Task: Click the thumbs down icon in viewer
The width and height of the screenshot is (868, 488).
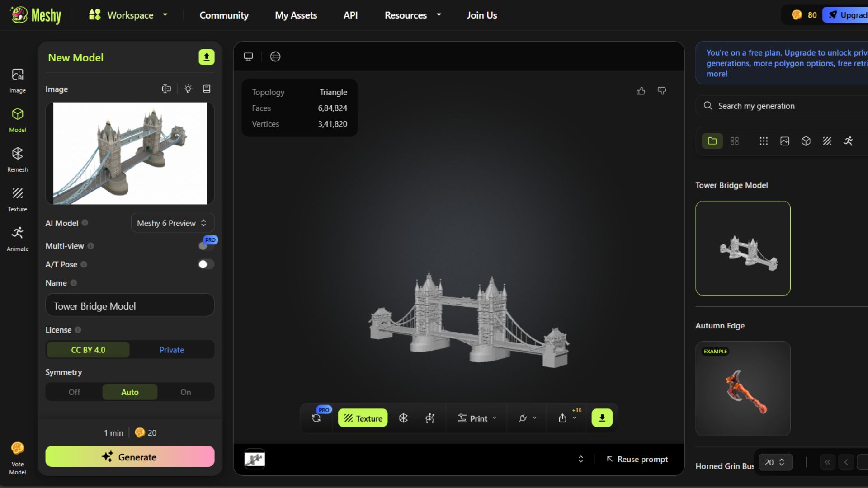Action: [662, 91]
